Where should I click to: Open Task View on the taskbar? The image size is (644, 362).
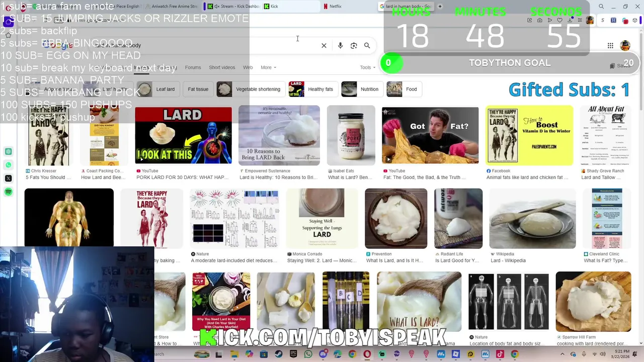coord(218,354)
